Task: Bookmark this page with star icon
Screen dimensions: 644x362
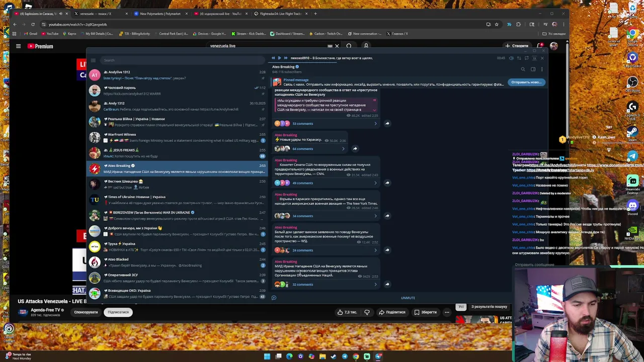Action: click(x=497, y=24)
